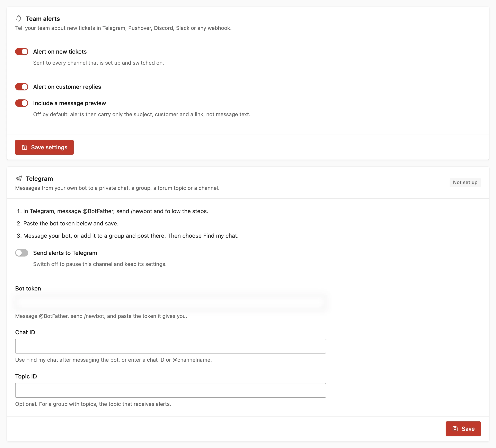This screenshot has width=496, height=448.
Task: Click 'Use Find my chat after messaging' hint
Action: coord(113,360)
